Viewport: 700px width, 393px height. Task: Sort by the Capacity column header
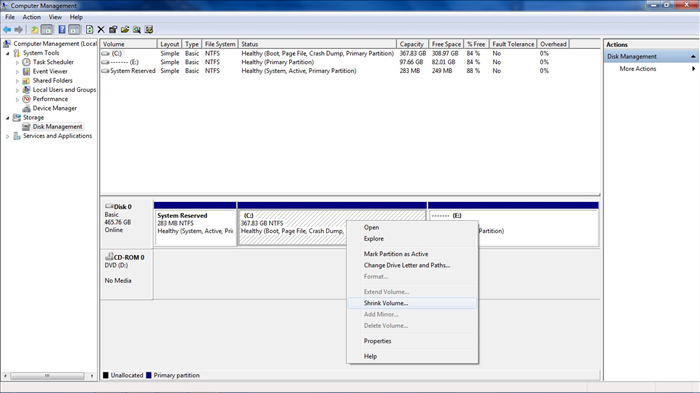pyautogui.click(x=412, y=44)
